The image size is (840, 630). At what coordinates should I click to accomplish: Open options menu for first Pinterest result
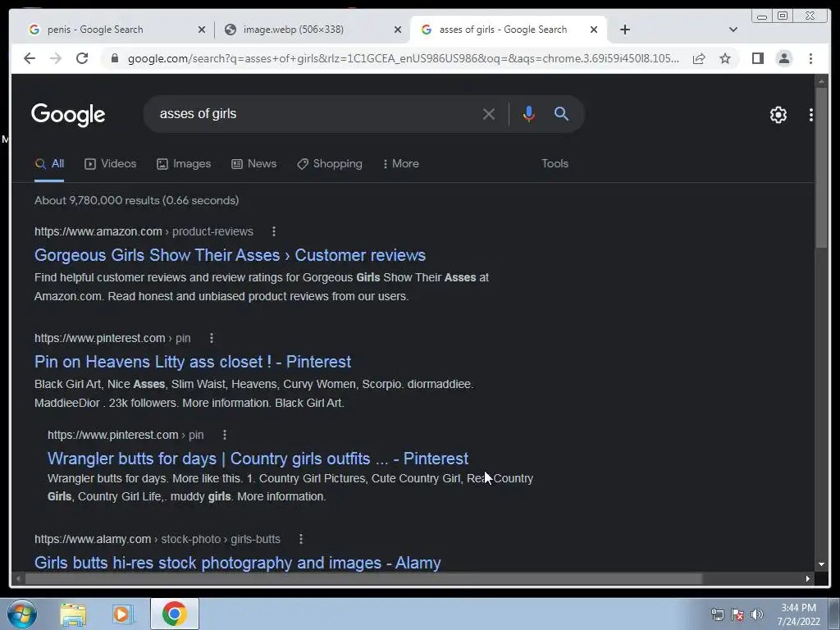click(x=212, y=338)
